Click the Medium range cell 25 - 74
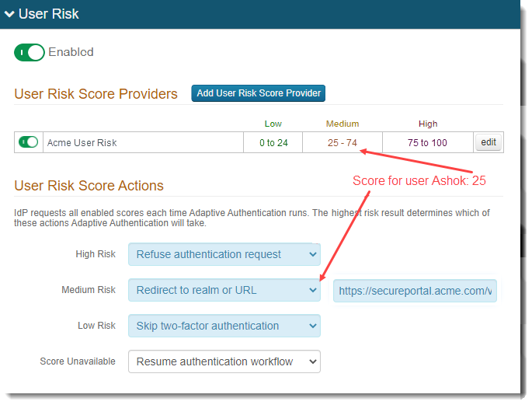Image resolution: width=532 pixels, height=405 pixels. click(342, 143)
